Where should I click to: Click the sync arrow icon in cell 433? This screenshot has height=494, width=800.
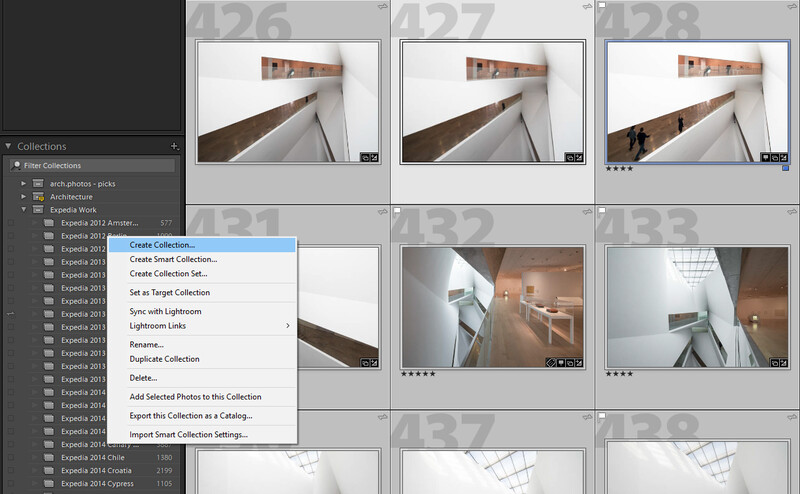point(792,212)
